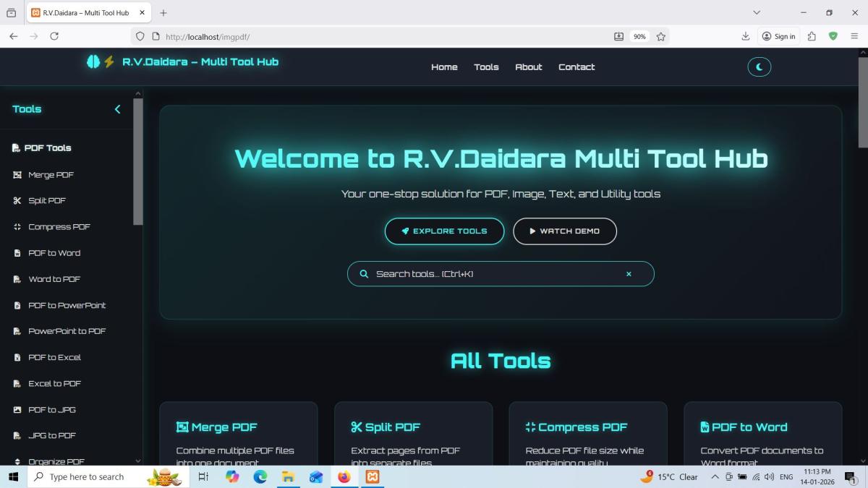868x488 pixels.
Task: Click the Merge PDF card icon
Action: (x=182, y=427)
